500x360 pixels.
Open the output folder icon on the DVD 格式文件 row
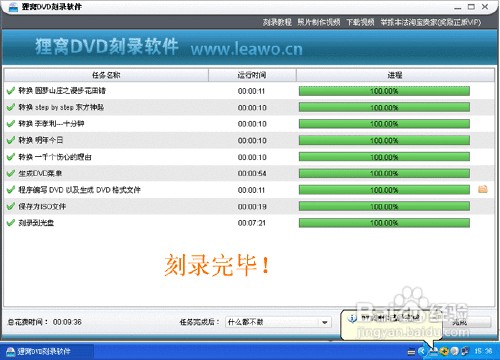pos(483,189)
